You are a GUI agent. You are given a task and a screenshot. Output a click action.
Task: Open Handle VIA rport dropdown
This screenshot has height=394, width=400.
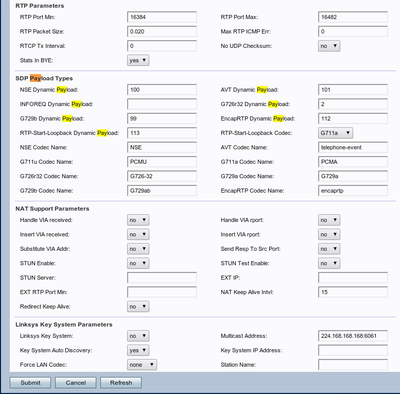329,220
